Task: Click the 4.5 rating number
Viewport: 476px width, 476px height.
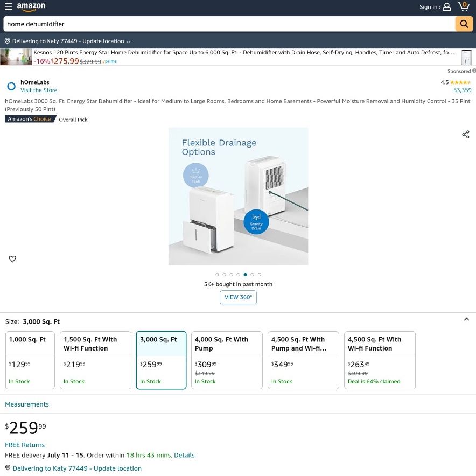Action: 445,82
